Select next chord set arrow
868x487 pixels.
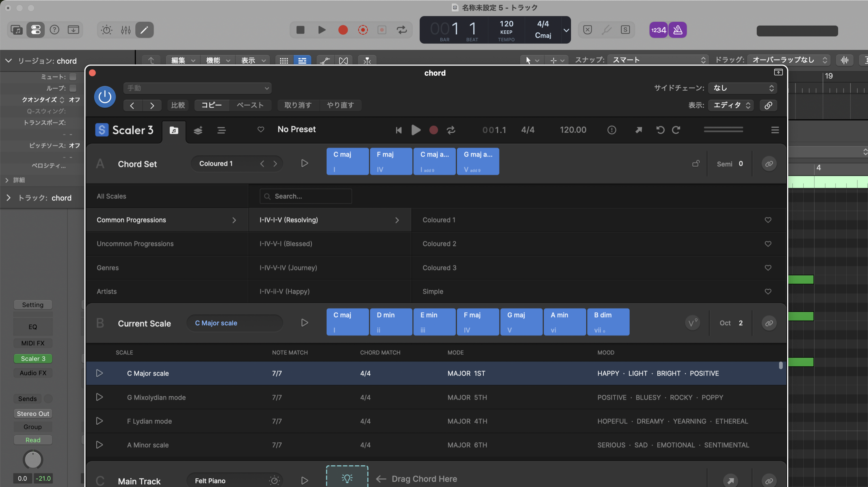click(275, 164)
